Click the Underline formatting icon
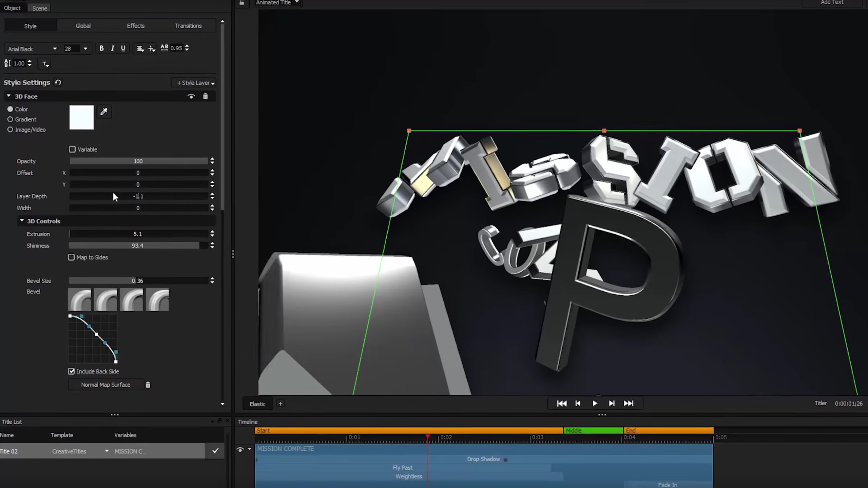868x488 pixels. (x=123, y=48)
